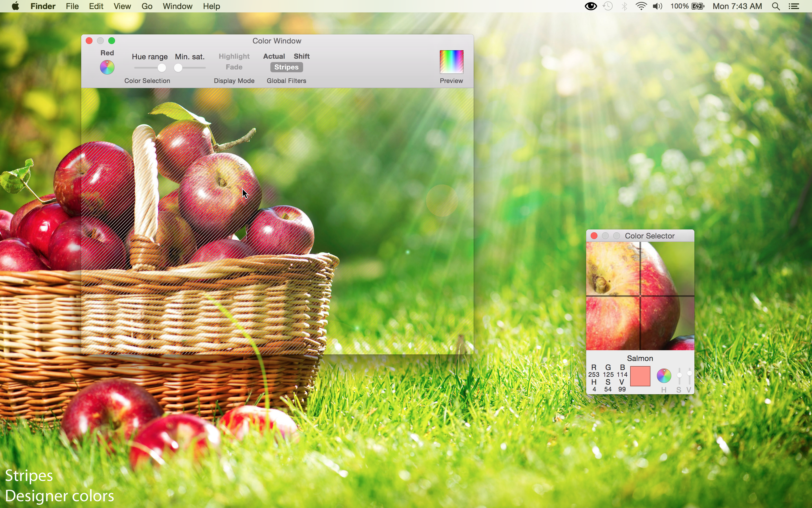Click the Color Window title bar text
Viewport: 812px width, 508px height.
[277, 41]
